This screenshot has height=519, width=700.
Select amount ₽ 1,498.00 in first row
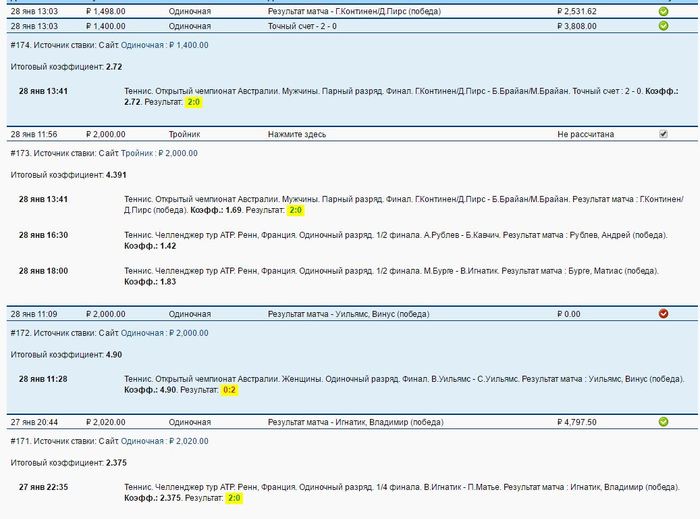tap(106, 12)
